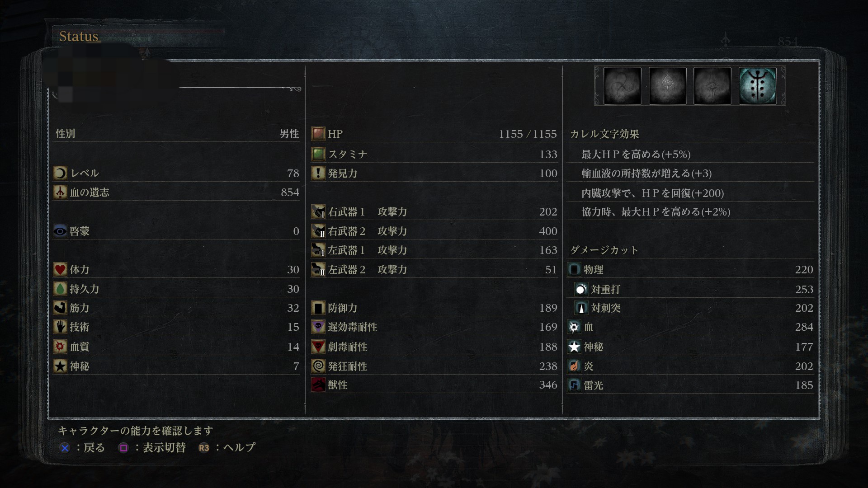Select the 内臓攻撃で、HPを回復(+200) effect
Image resolution: width=868 pixels, height=488 pixels.
pos(652,193)
